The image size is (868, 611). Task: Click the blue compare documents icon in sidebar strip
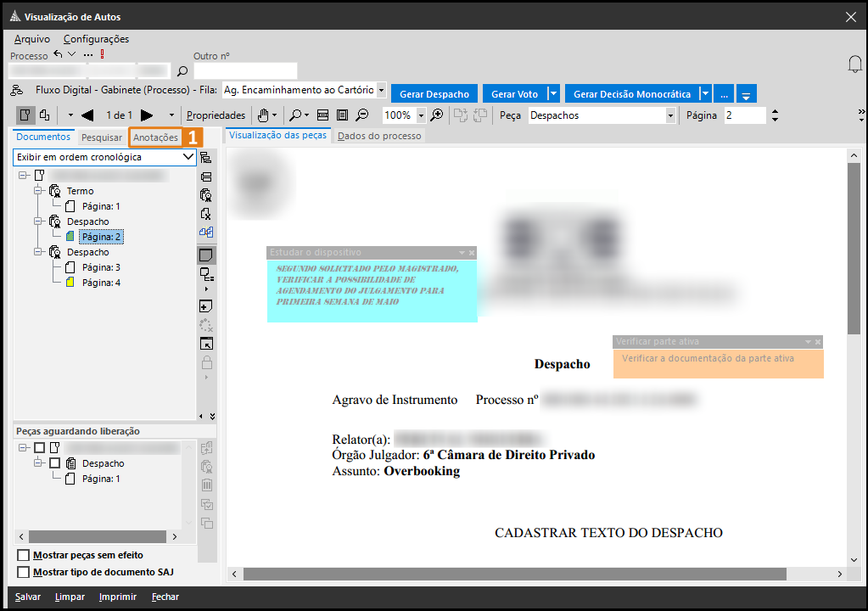tap(206, 233)
